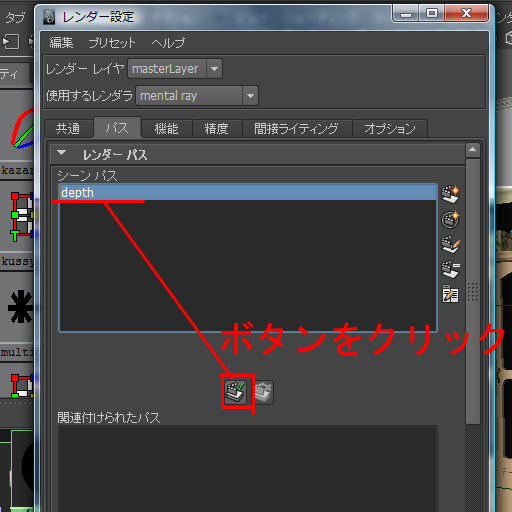Switch to the 間接ライティング tab
Viewport: 512px width, 512px height.
(x=296, y=129)
